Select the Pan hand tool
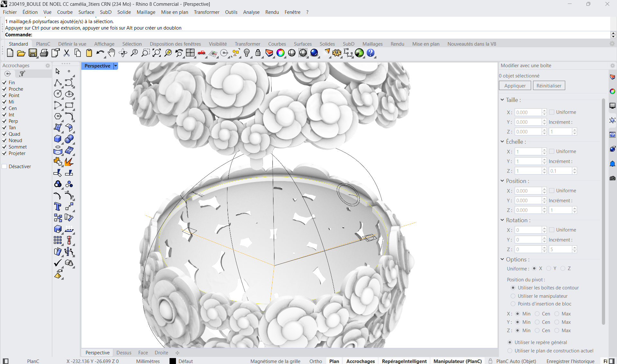The image size is (617, 364). 111,53
